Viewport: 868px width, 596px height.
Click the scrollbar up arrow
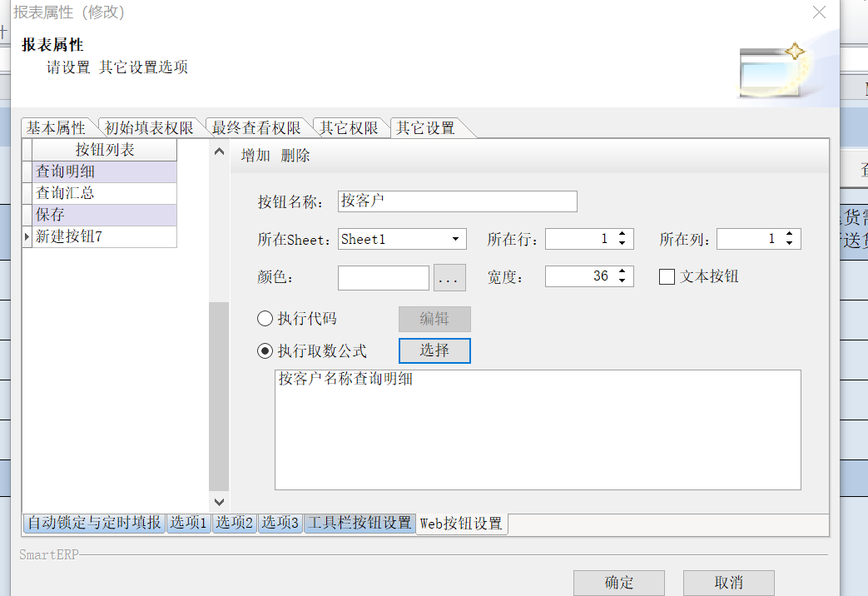point(219,151)
